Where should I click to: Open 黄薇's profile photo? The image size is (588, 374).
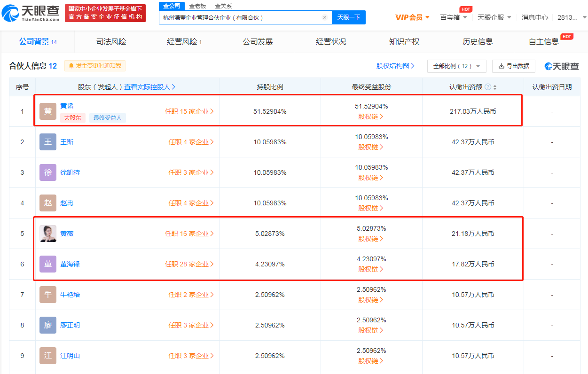coord(48,234)
